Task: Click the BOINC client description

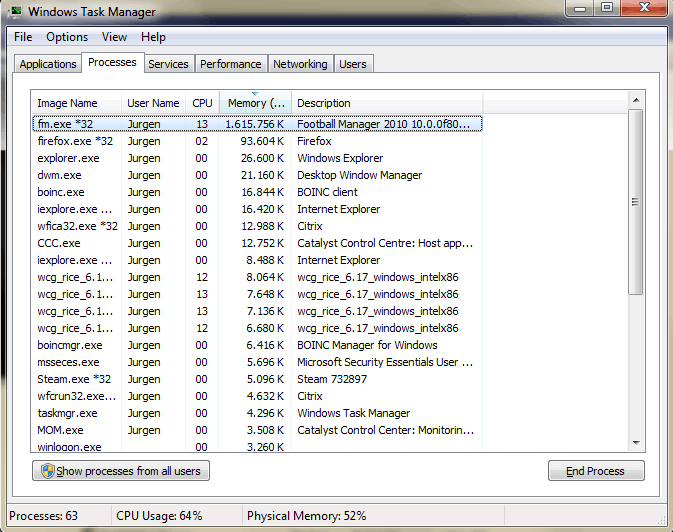Action: [327, 192]
